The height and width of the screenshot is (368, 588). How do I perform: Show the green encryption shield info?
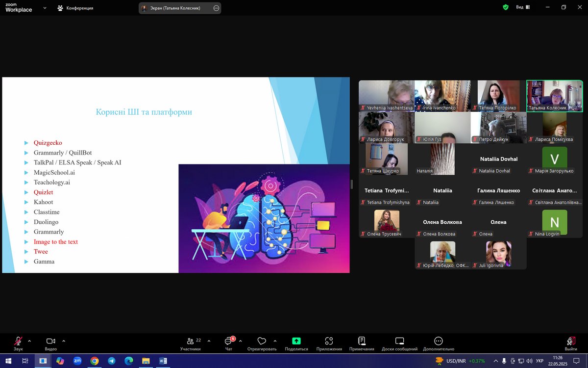506,7
